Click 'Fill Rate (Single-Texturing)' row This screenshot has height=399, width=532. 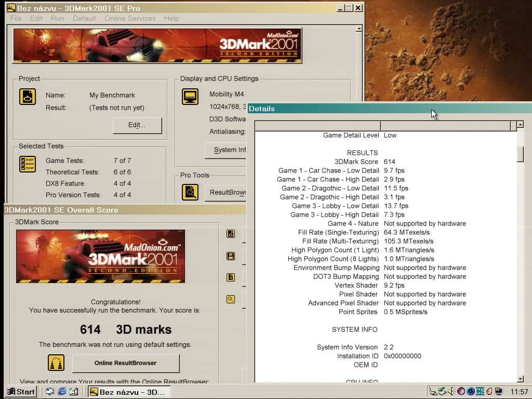tap(386, 232)
